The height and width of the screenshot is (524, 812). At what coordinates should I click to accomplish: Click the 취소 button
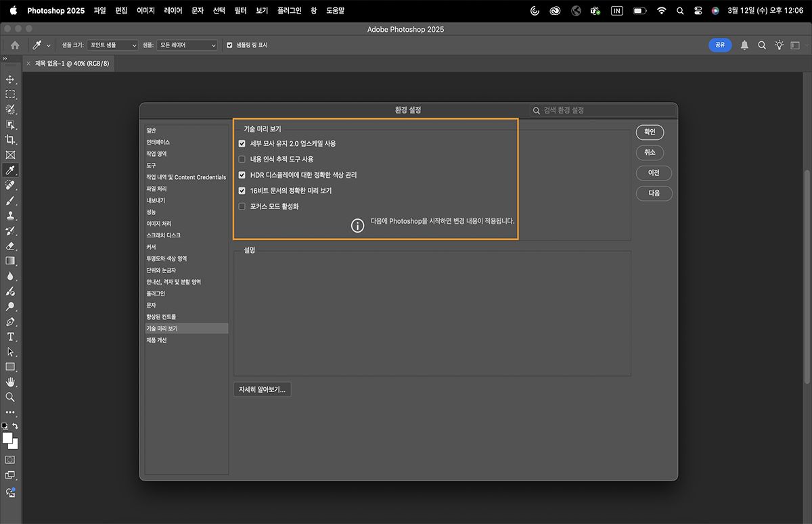click(x=650, y=153)
